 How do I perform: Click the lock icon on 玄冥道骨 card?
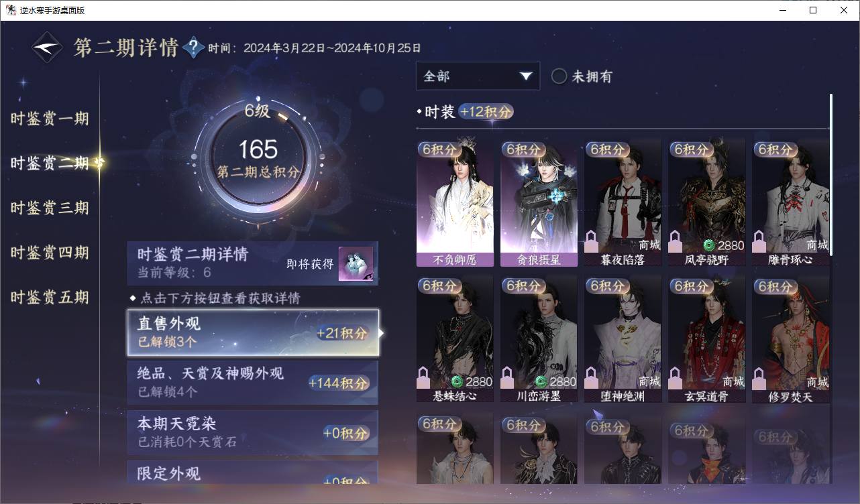click(x=675, y=378)
